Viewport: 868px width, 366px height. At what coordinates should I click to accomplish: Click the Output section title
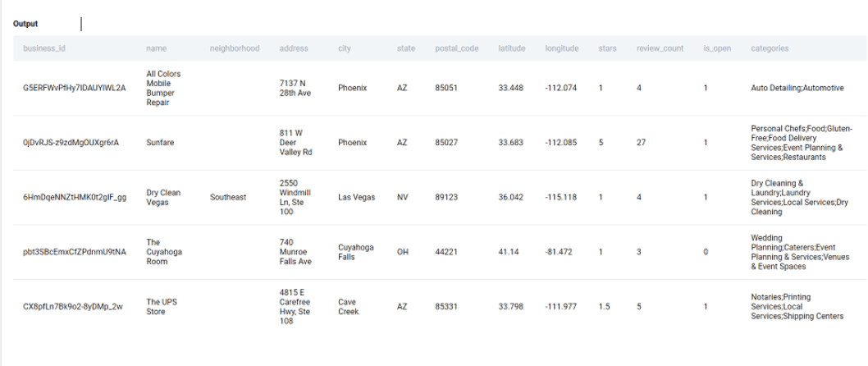click(x=25, y=24)
